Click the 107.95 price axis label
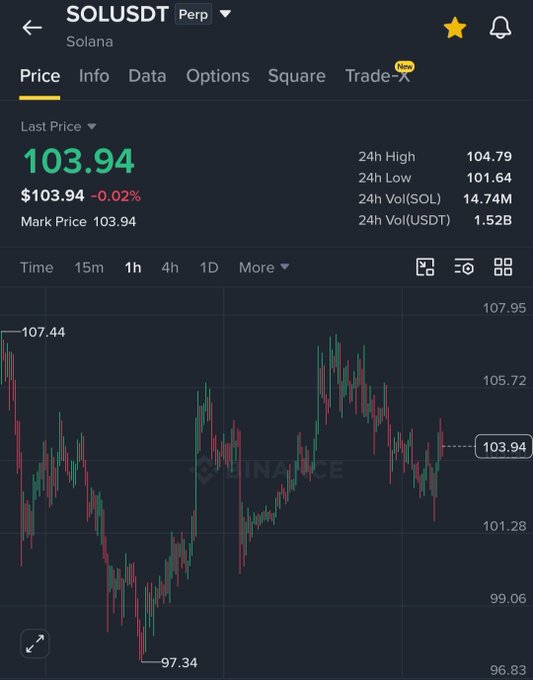Screen dimensions: 533x680 click(x=504, y=308)
